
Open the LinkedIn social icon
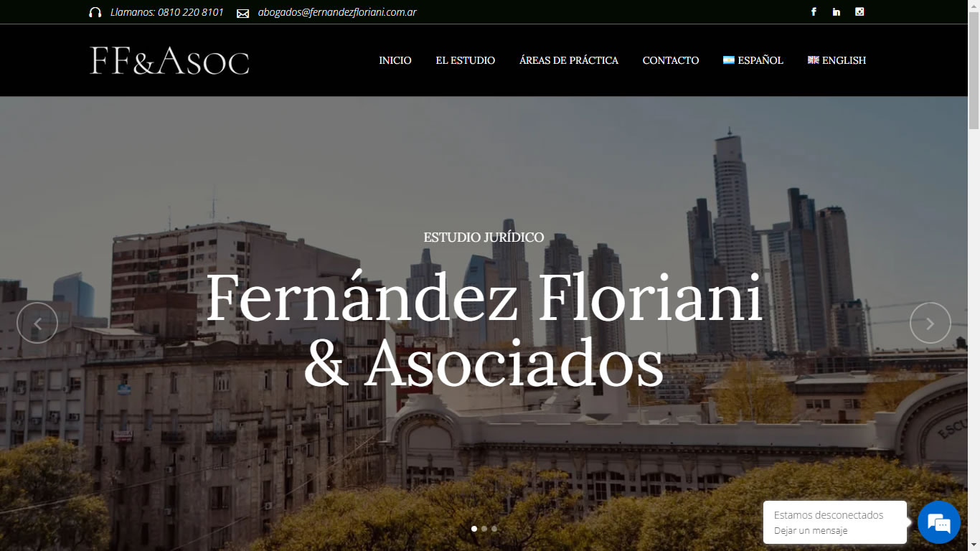pos(837,11)
